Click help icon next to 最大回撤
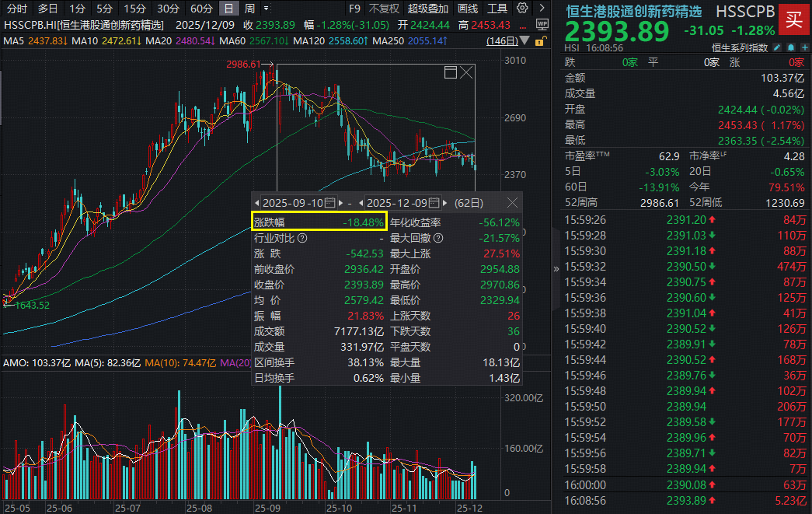Screen dimensions: 812x514 click(x=437, y=238)
